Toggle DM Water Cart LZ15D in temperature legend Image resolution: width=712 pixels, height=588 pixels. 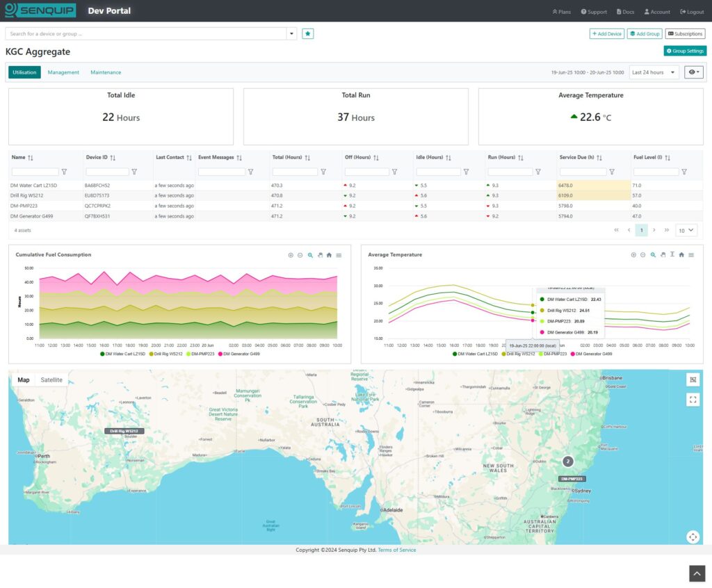[476, 354]
